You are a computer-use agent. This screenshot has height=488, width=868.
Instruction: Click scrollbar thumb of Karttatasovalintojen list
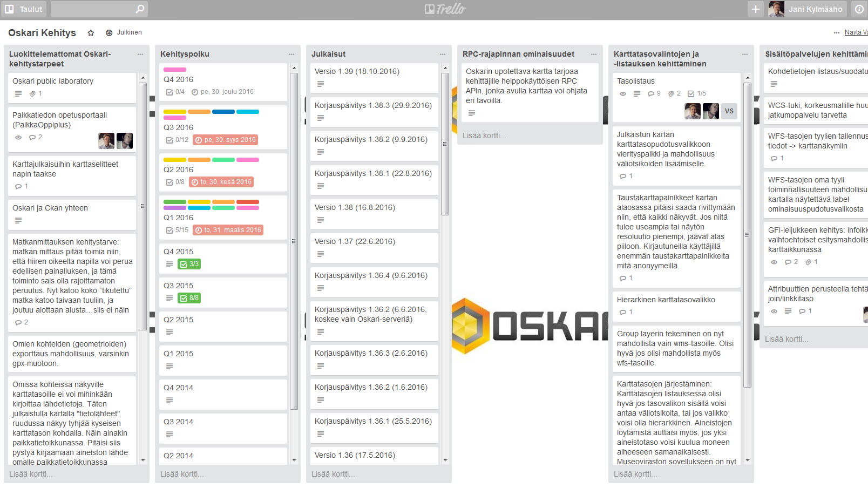[x=748, y=235]
